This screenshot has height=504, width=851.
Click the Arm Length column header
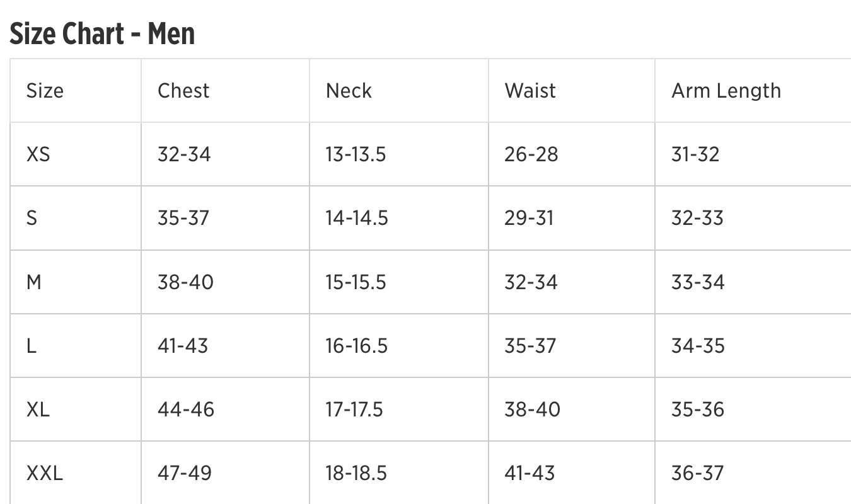[726, 91]
